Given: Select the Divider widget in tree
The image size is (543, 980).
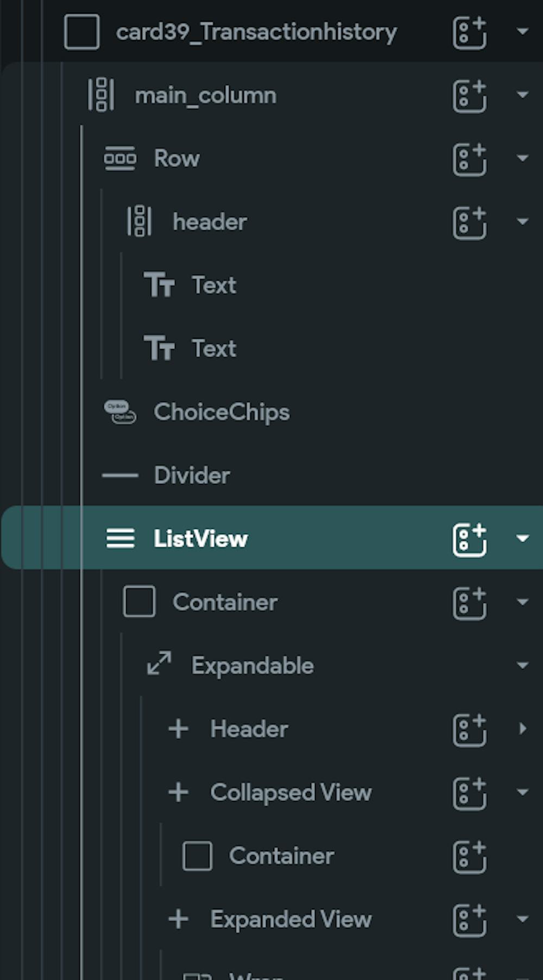Looking at the screenshot, I should click(192, 476).
